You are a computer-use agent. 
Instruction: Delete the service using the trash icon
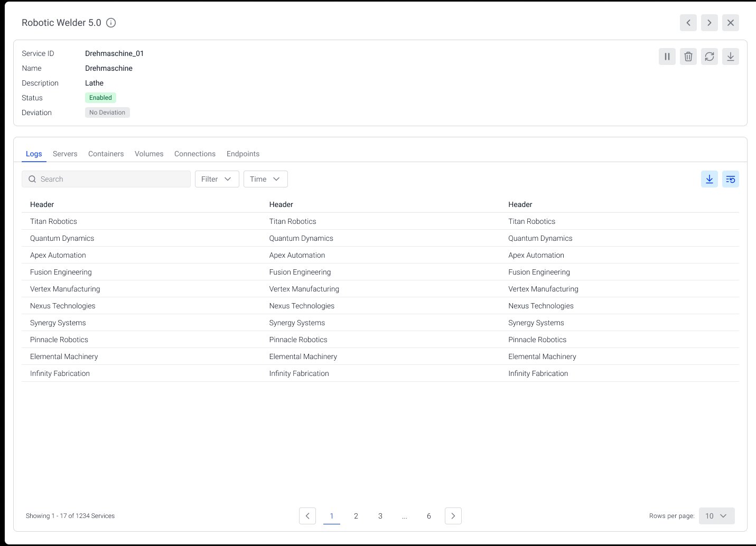pos(688,57)
